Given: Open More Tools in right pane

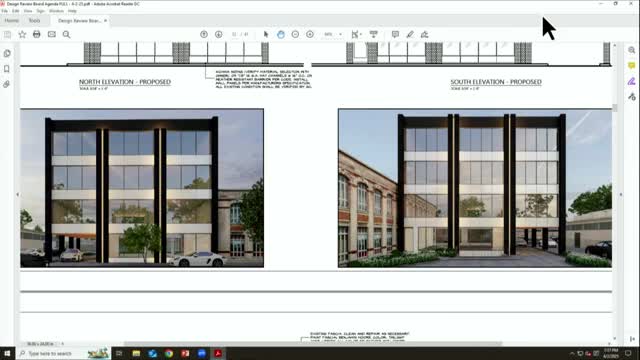Looking at the screenshot, I should pos(632,97).
